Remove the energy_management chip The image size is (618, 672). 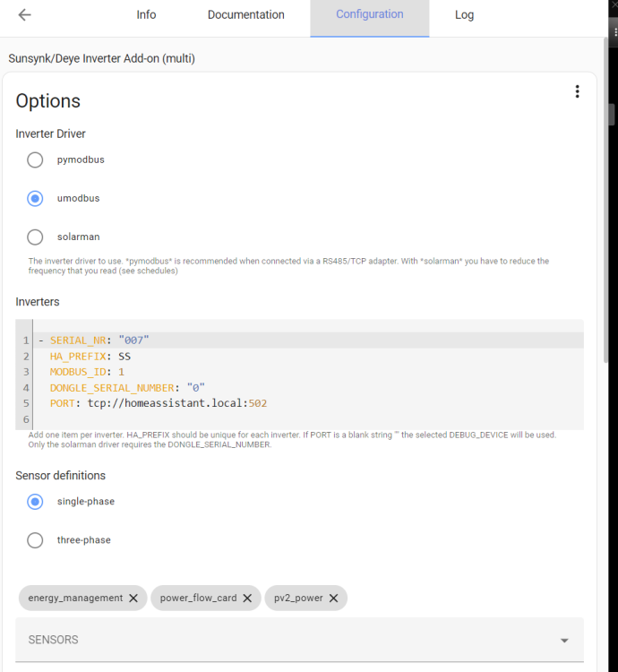pos(133,598)
